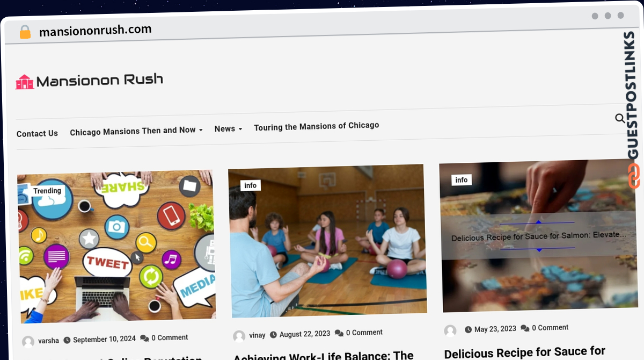Open 0 Comment link on varsha's post
Image resolution: width=644 pixels, height=360 pixels.
click(170, 337)
